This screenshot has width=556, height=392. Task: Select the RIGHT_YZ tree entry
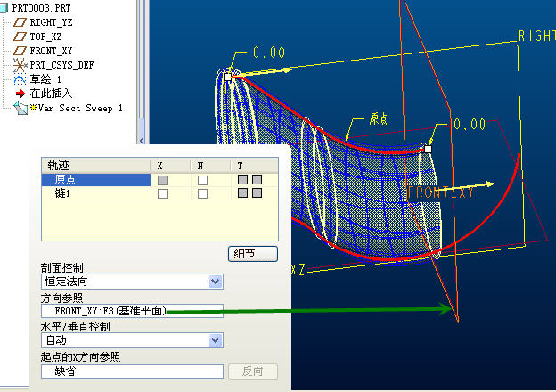coord(51,22)
